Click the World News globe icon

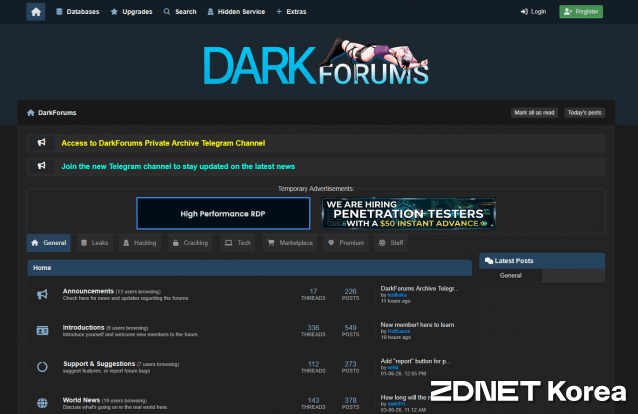coord(42,403)
